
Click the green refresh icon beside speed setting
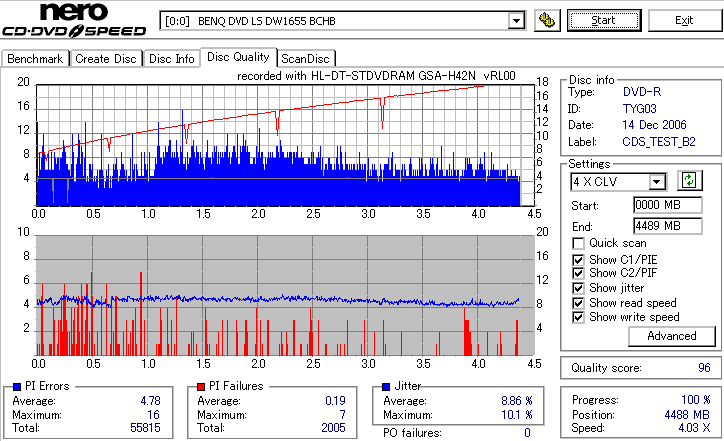point(689,181)
